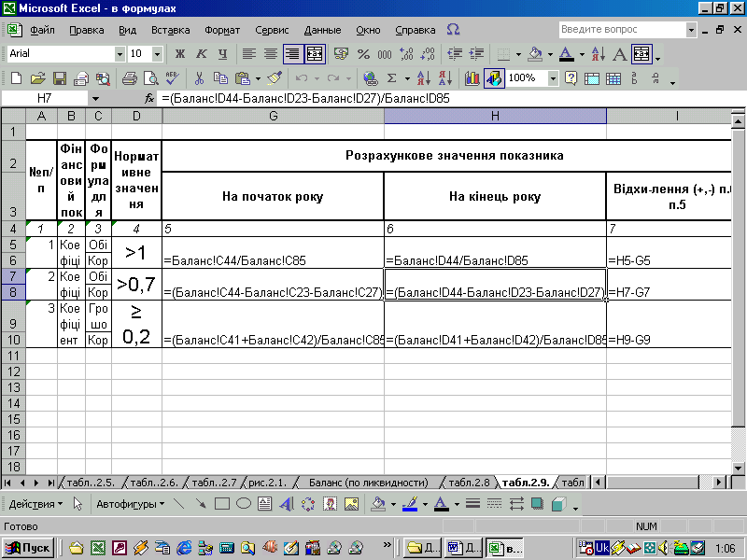Insert WordArt from the drawing toolbar
Image resolution: width=747 pixels, height=560 pixels.
286,504
